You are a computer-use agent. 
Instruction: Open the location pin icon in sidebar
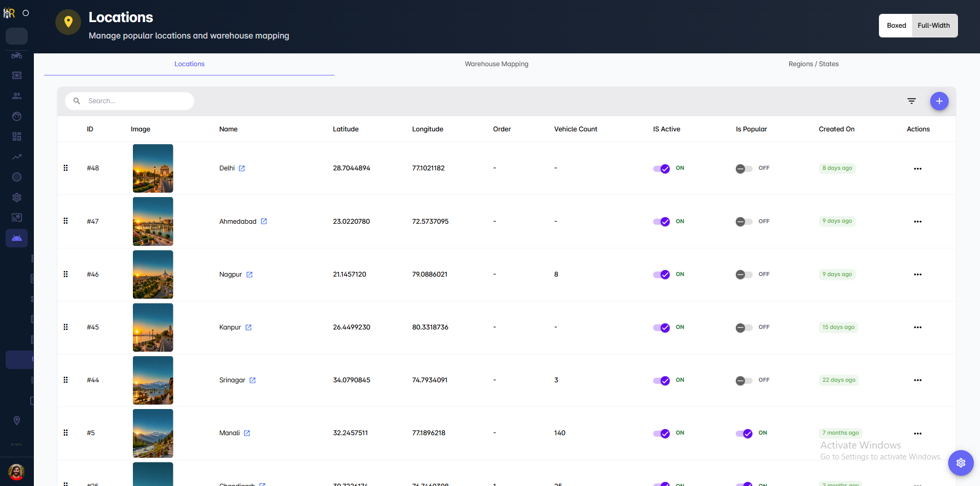[17, 421]
